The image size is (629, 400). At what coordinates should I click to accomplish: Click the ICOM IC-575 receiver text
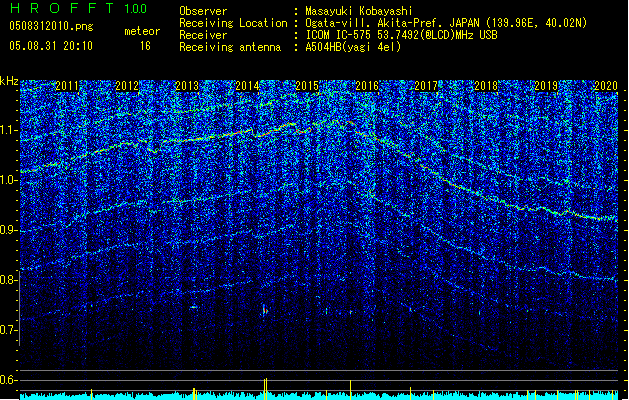click(401, 35)
